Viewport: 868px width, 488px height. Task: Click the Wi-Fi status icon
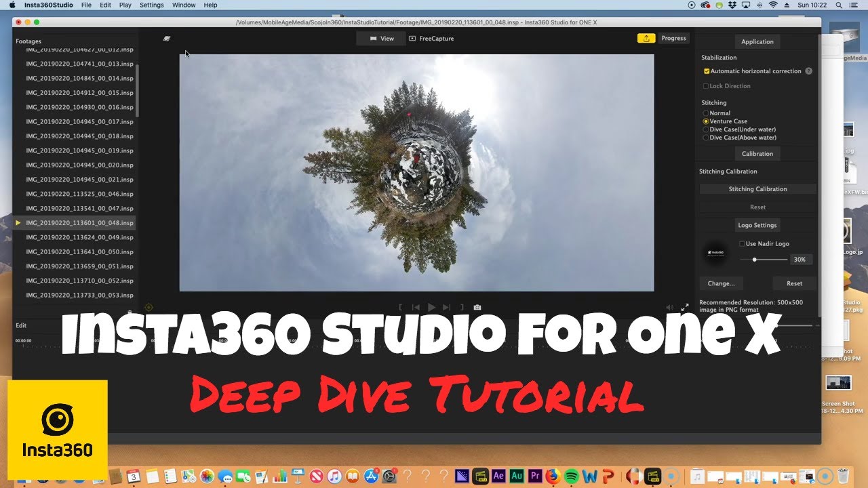pos(772,5)
